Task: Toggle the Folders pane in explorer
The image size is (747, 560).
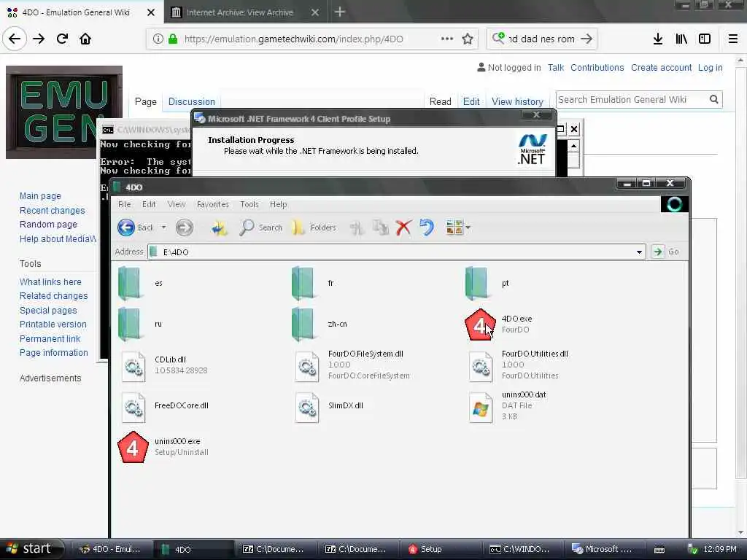Action: click(314, 227)
